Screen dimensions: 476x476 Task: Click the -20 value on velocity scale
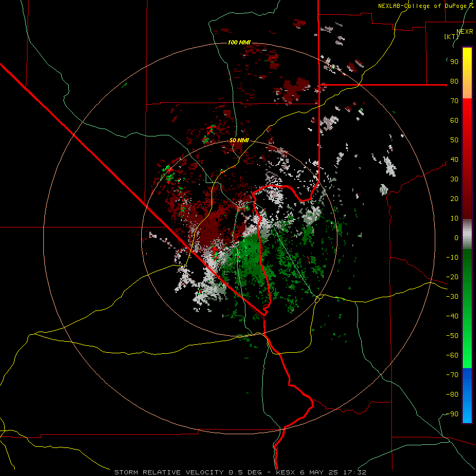click(452, 277)
